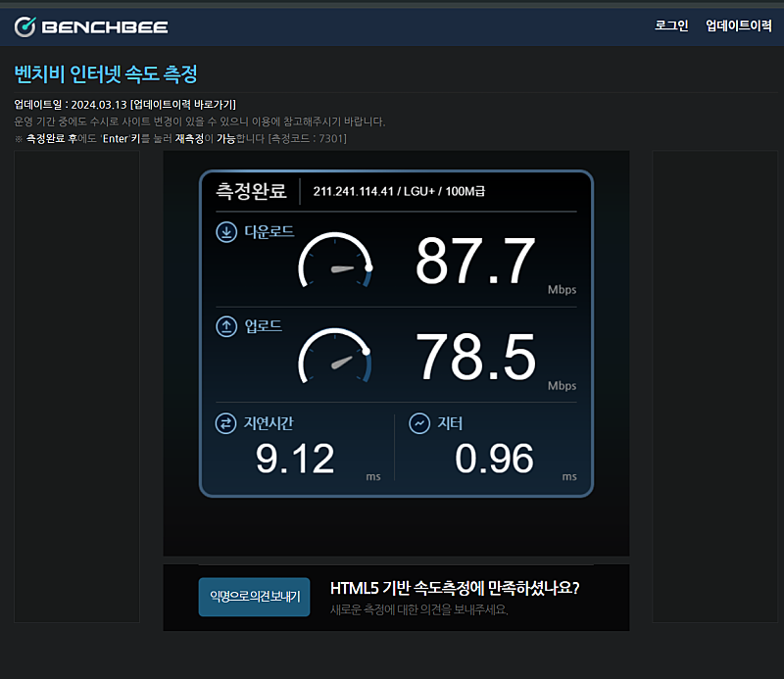The image size is (784, 679).
Task: Click the latency (지연시간) swap icon
Action: click(x=226, y=423)
